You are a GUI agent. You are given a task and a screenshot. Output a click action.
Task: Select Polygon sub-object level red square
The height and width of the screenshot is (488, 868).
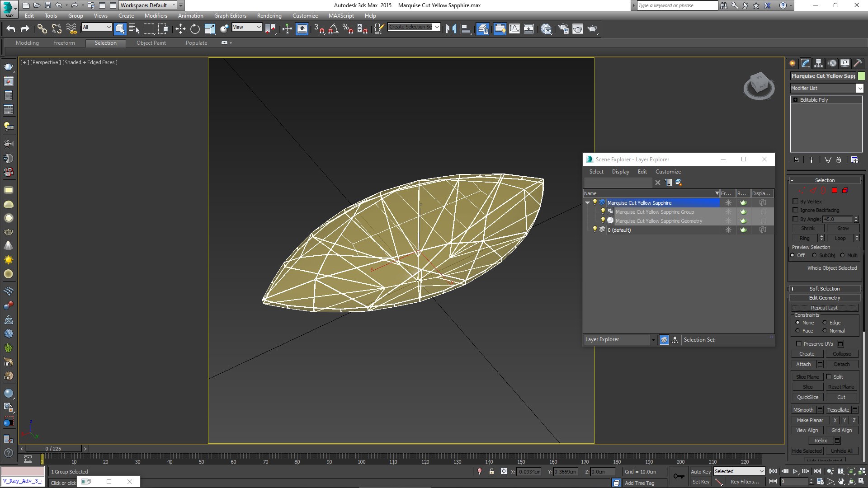[x=835, y=190]
